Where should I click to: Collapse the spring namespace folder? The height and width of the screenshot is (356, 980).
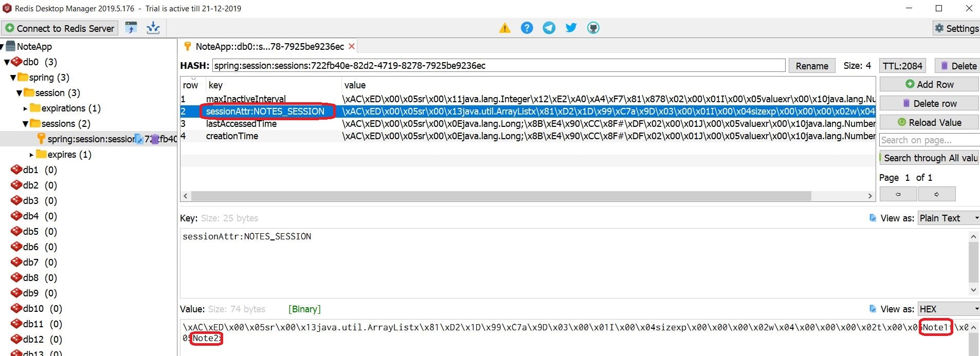tap(13, 78)
